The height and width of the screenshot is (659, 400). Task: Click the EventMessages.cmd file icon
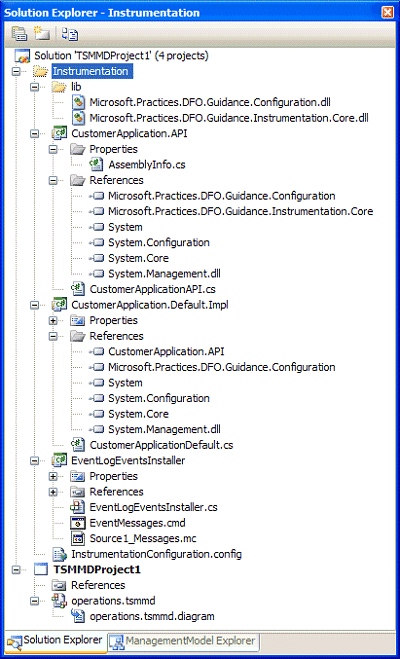[x=79, y=523]
